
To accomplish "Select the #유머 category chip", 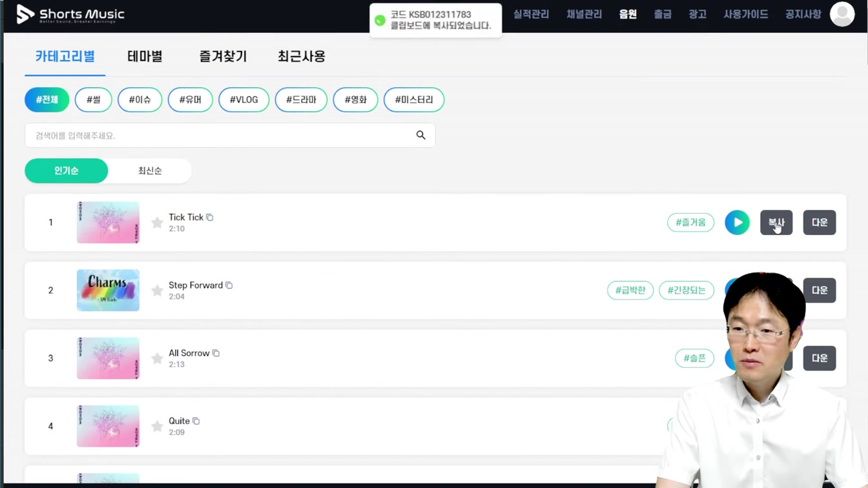I will pyautogui.click(x=191, y=99).
